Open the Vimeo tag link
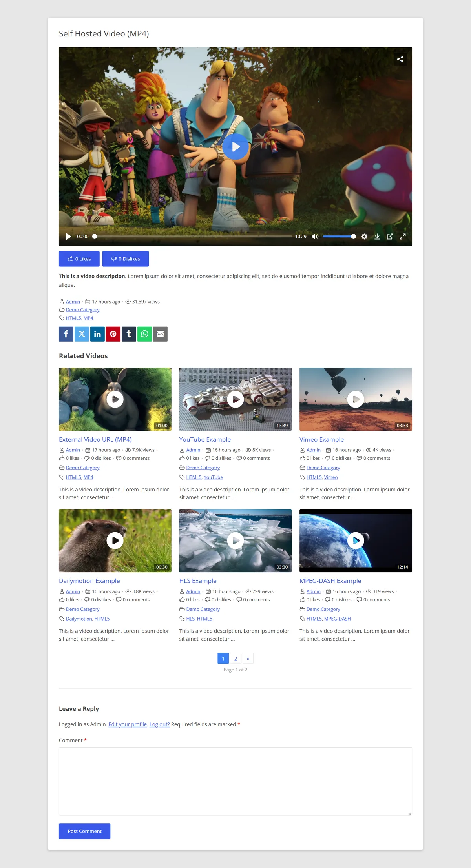Screen dimensions: 471x868 click(x=331, y=477)
